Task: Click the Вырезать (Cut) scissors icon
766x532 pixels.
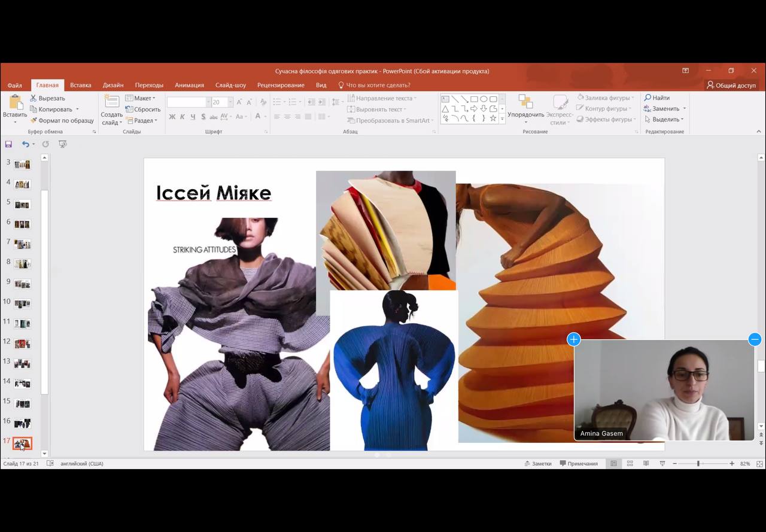Action: point(34,98)
